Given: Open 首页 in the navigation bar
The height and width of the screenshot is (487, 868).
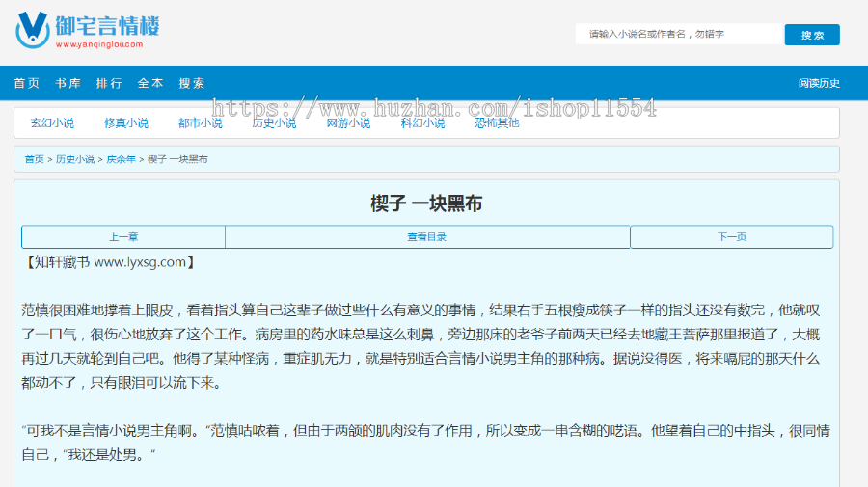Looking at the screenshot, I should [x=26, y=84].
